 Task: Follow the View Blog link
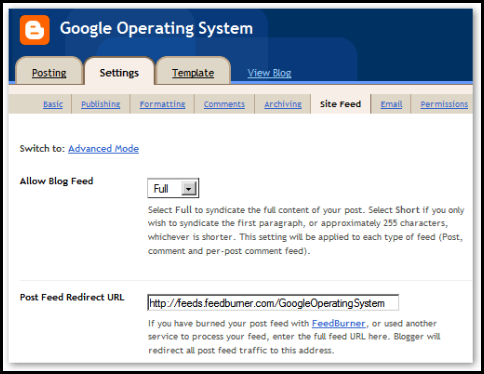(x=269, y=73)
